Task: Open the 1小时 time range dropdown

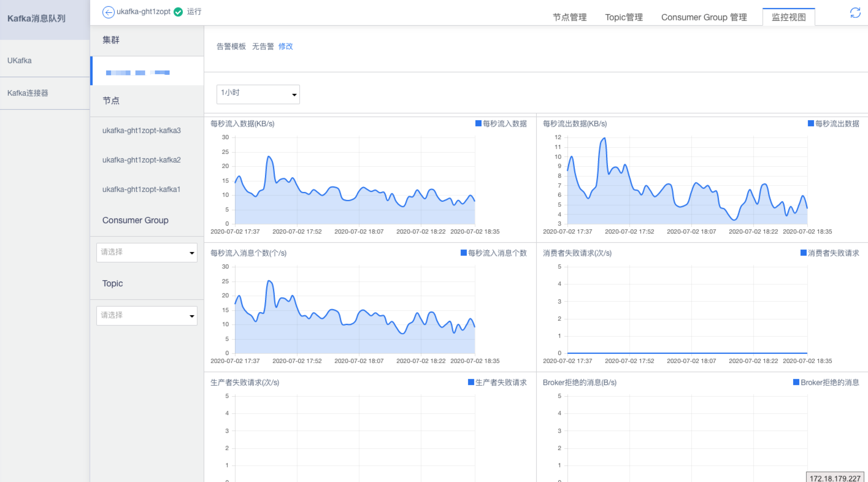Action: click(258, 94)
